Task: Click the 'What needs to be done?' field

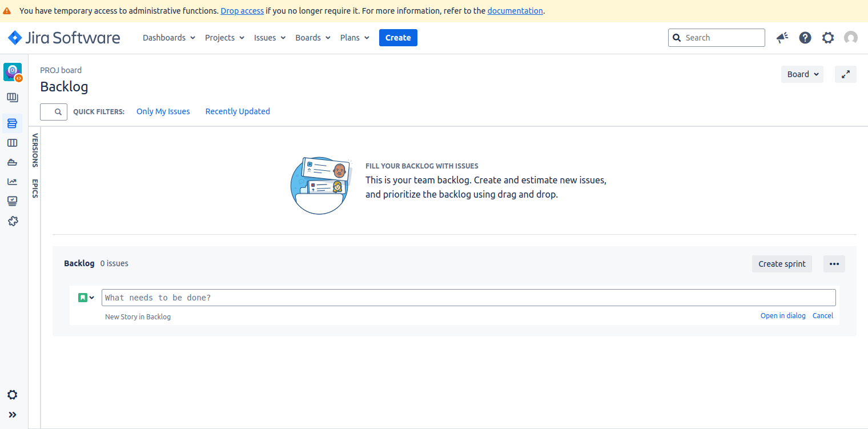Action: pos(468,298)
